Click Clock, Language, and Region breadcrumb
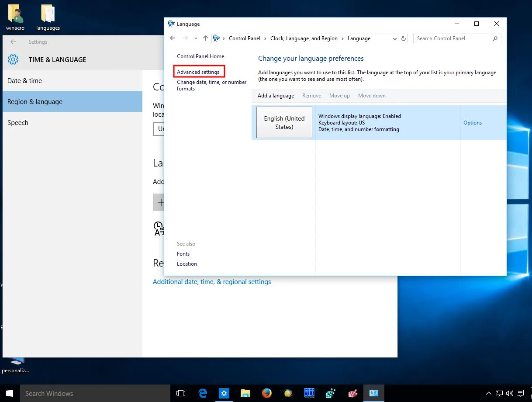This screenshot has height=402, width=532. (x=304, y=38)
